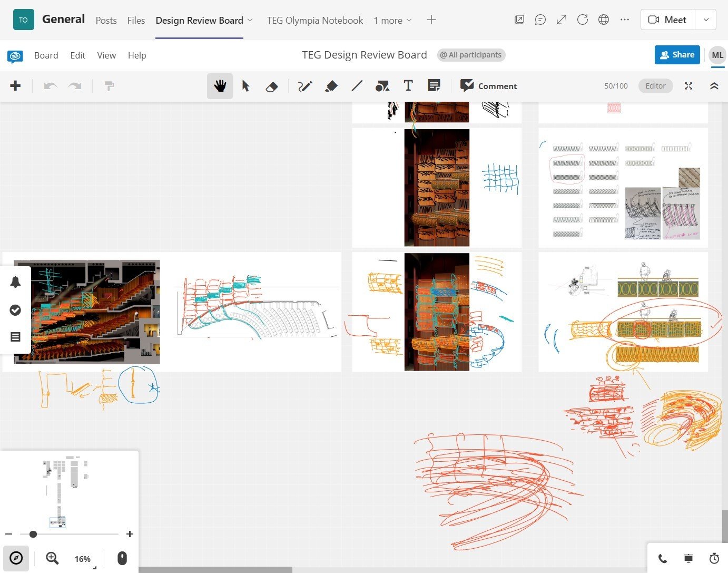Open the '1 more' tabs dropdown
The height and width of the screenshot is (573, 728).
392,21
